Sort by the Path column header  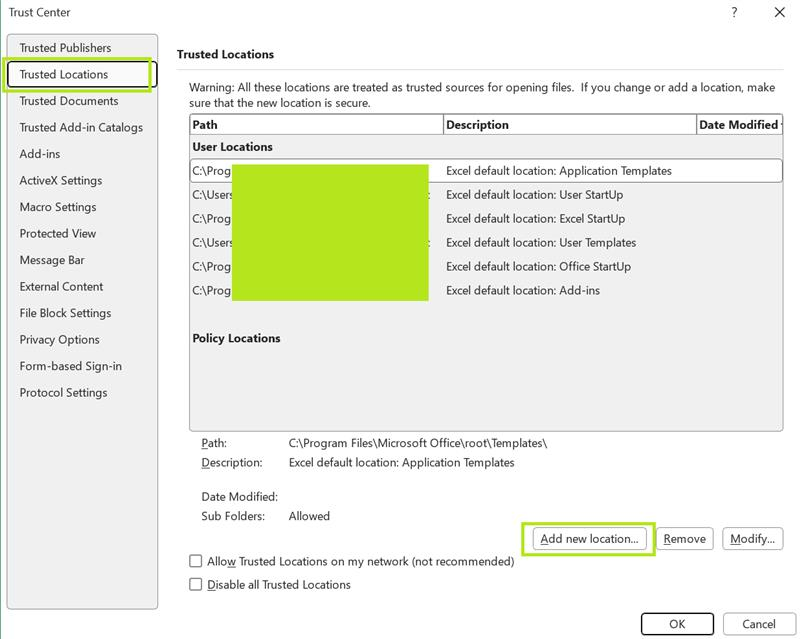pyautogui.click(x=316, y=125)
